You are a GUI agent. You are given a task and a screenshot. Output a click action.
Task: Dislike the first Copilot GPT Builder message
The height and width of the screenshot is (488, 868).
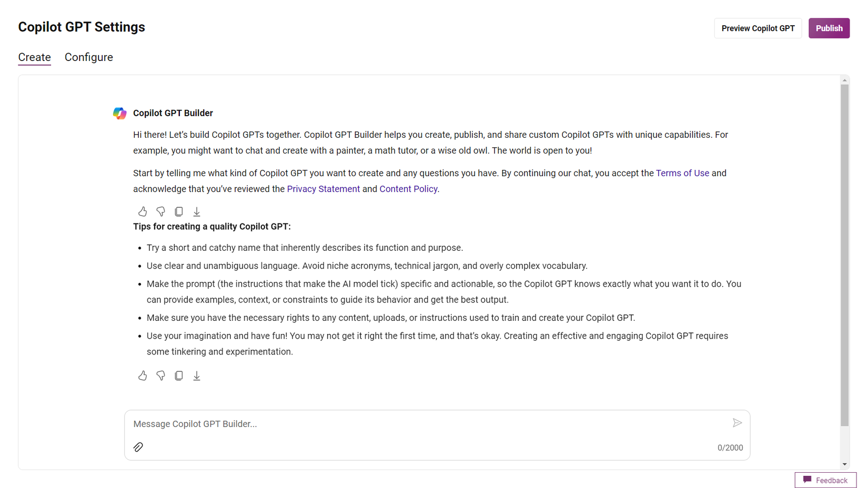[160, 211]
